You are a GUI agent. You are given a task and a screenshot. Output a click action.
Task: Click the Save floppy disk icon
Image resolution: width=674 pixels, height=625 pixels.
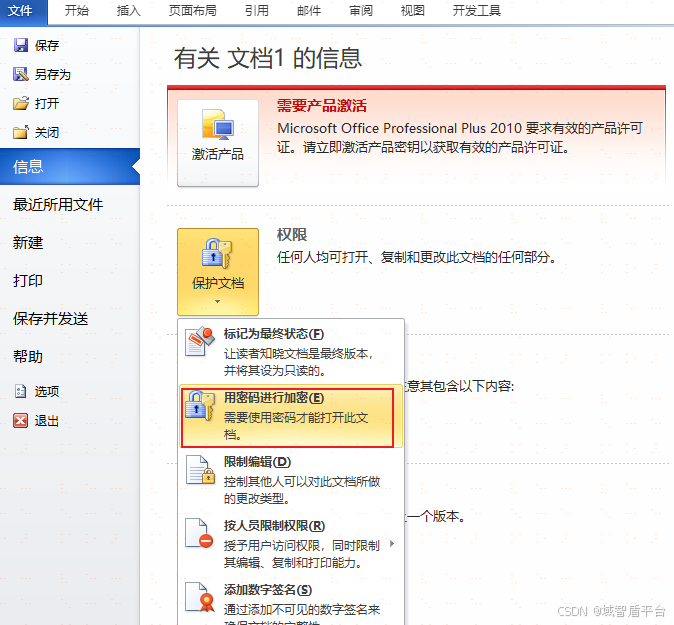click(21, 45)
